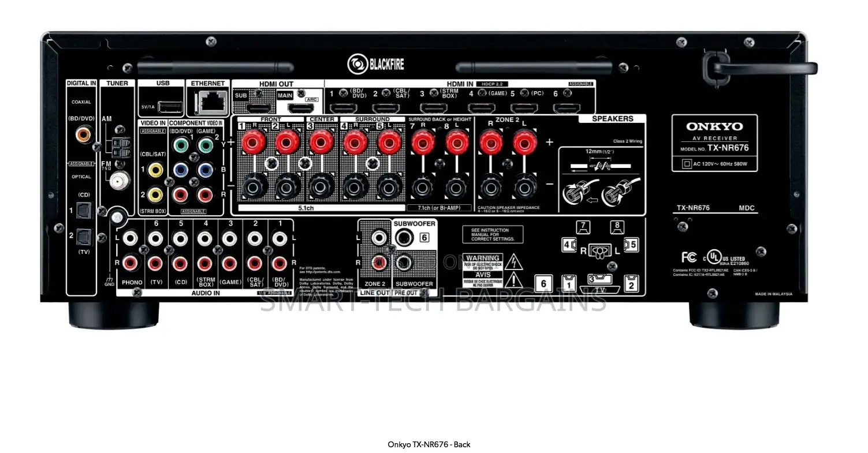
Task: Click HDMI IN 2 CBL/SAT port
Action: (x=386, y=108)
